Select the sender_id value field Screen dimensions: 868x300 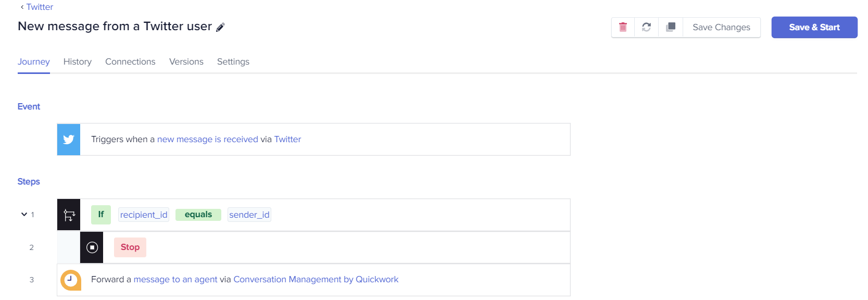249,215
